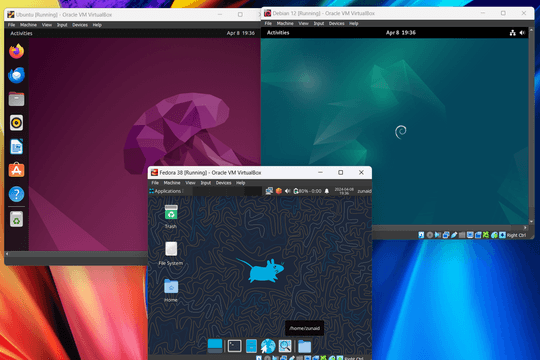Screen dimensions: 540x360
Task: Click the USB device icon in Debian status bar
Action: (x=454, y=235)
